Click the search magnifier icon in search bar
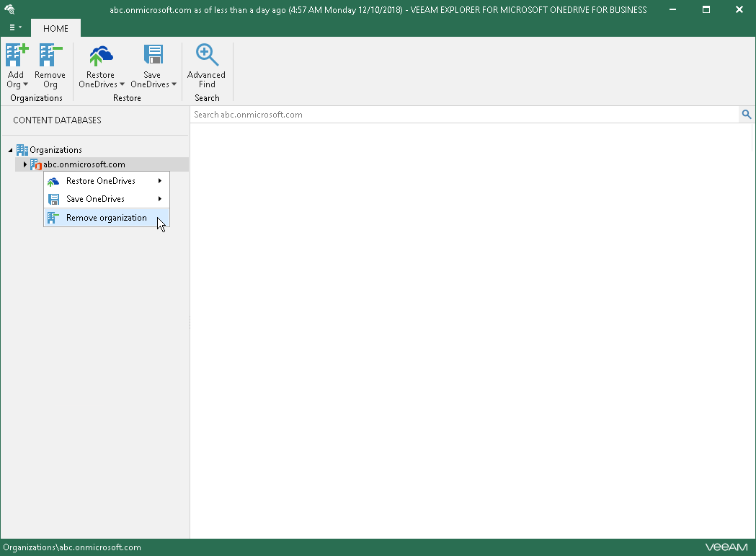This screenshot has width=756, height=556. point(747,115)
